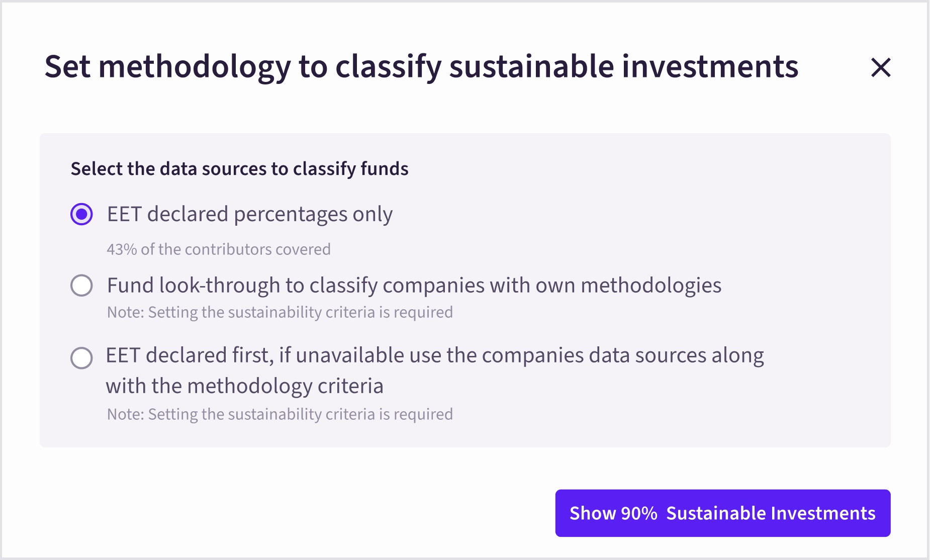930x560 pixels.
Task: Click the "EET declared percentages only" label text
Action: tap(249, 215)
